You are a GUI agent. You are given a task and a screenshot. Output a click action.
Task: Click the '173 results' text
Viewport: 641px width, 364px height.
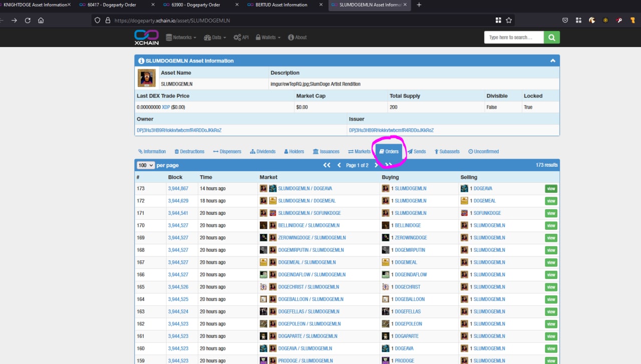546,165
